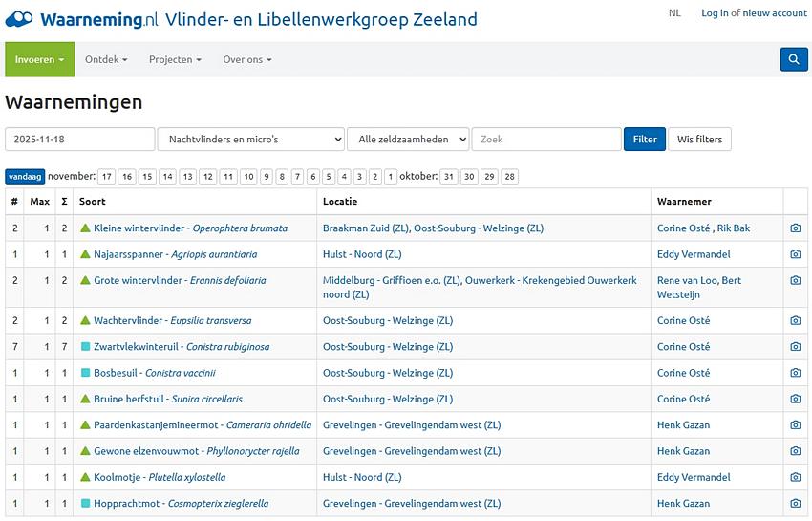Open Gewone elzenvouwmot - Phyllonorycter rajella link
The width and height of the screenshot is (812, 521).
coord(196,451)
